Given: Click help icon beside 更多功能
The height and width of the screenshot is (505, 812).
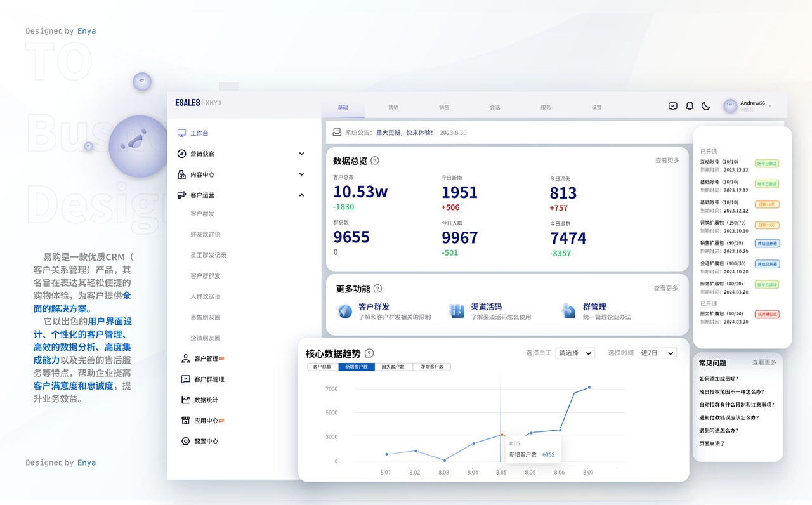Looking at the screenshot, I should 378,289.
